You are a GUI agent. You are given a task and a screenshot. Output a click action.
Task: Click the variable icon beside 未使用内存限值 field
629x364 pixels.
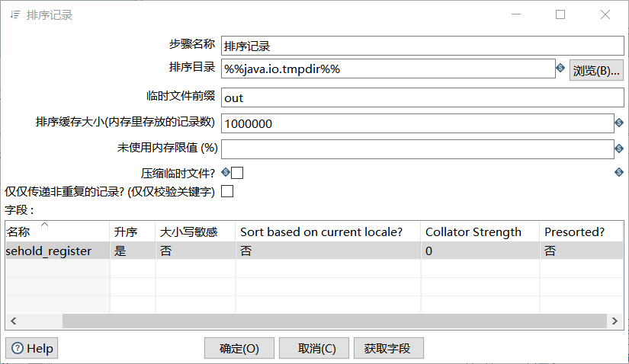coord(619,148)
